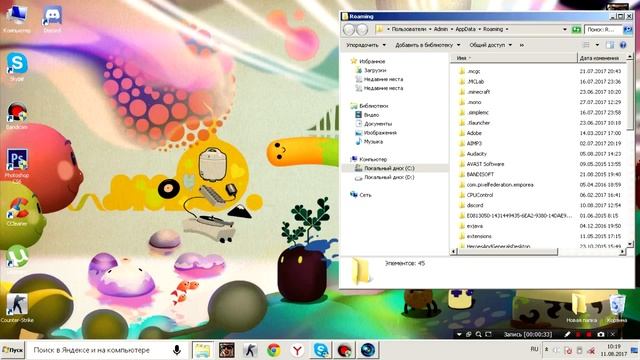The image size is (640, 360).
Task: Toggle the Explorer preview pane icon
Action: click(610, 45)
